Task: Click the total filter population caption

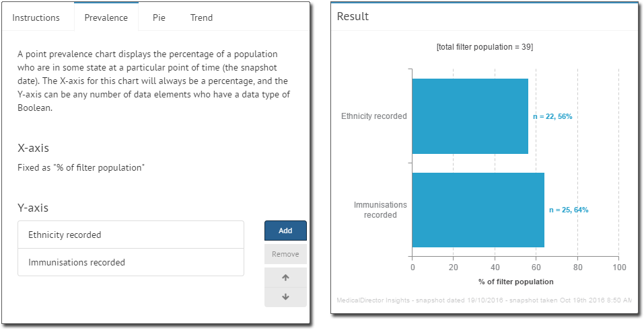Action: [x=485, y=47]
